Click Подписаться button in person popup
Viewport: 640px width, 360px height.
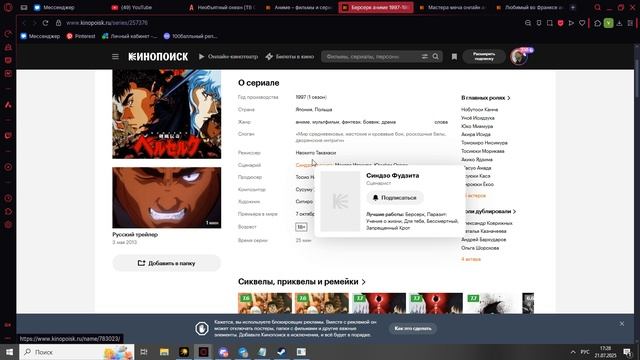pos(395,198)
